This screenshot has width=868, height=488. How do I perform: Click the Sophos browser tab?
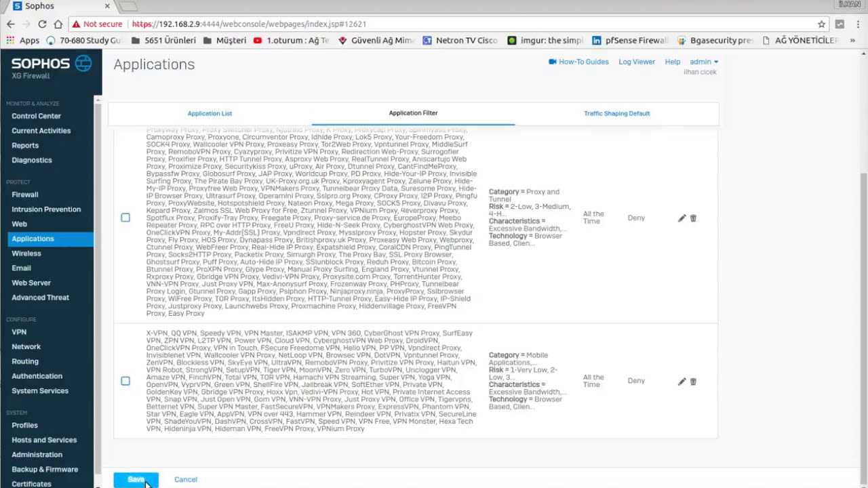[x=61, y=6]
